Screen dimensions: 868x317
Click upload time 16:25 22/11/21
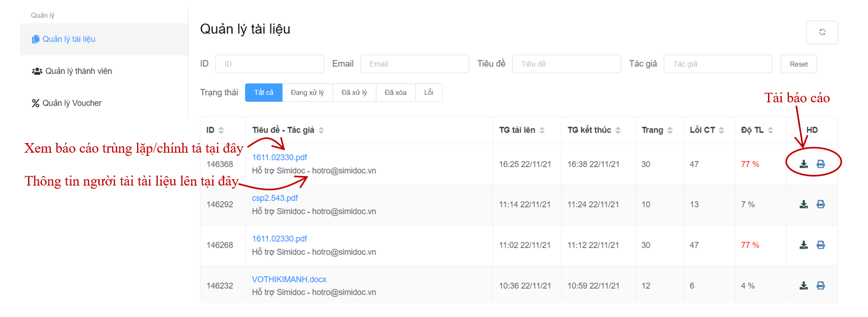click(525, 164)
